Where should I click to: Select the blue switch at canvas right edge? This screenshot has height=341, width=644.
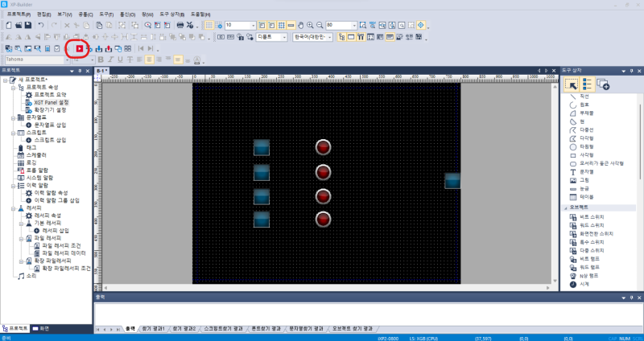click(452, 181)
